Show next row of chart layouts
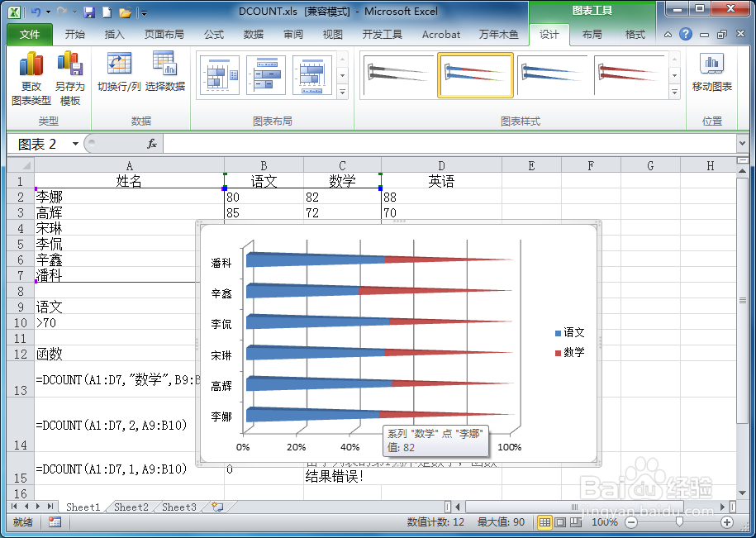 343,76
